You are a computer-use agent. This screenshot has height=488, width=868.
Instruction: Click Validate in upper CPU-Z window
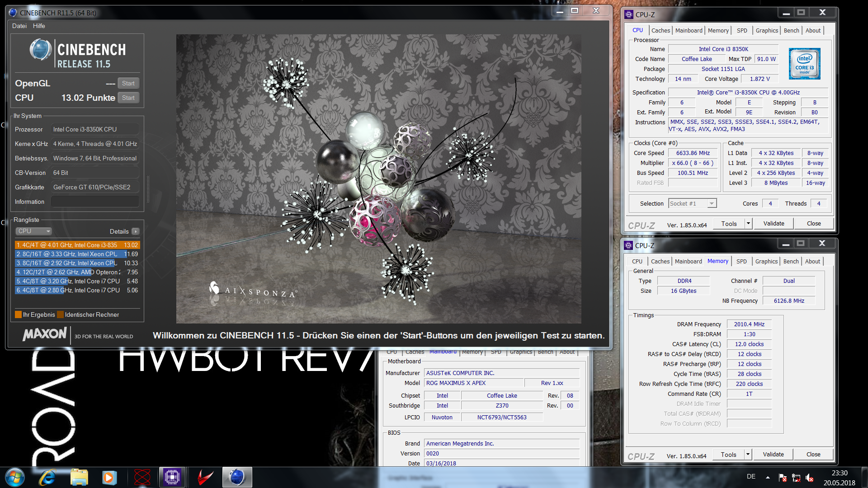pyautogui.click(x=774, y=224)
